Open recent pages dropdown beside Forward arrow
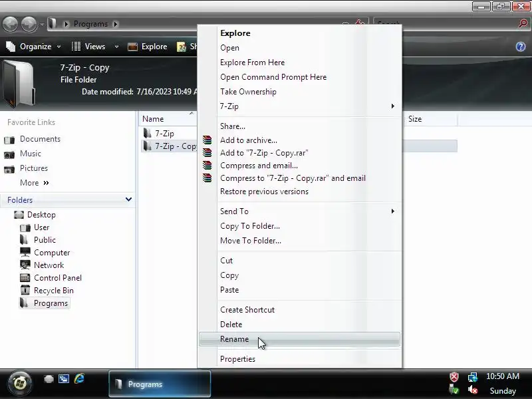Viewport: 532px width, 399px height. [42, 25]
